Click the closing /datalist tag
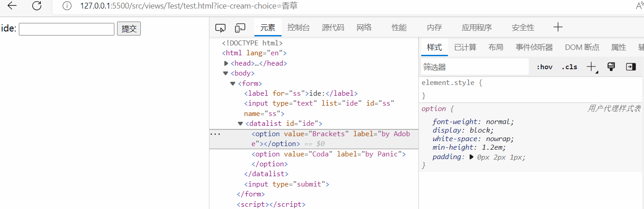 point(266,174)
